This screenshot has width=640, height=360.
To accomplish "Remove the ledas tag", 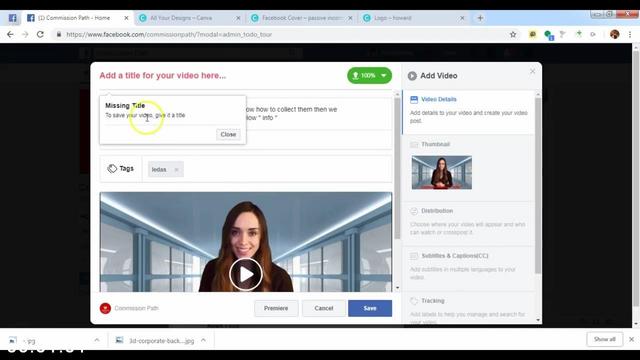I will [x=176, y=169].
